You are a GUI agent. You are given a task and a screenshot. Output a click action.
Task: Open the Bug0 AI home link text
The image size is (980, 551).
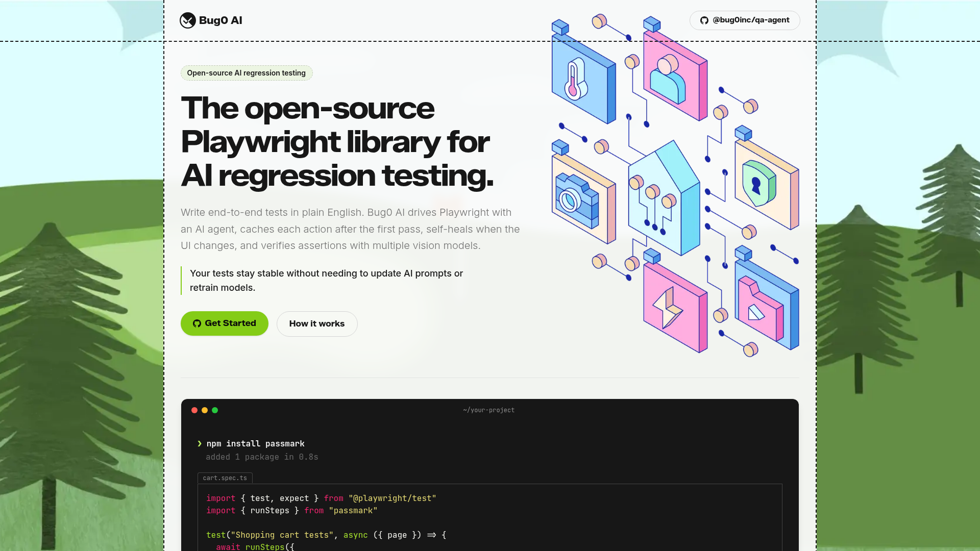220,20
